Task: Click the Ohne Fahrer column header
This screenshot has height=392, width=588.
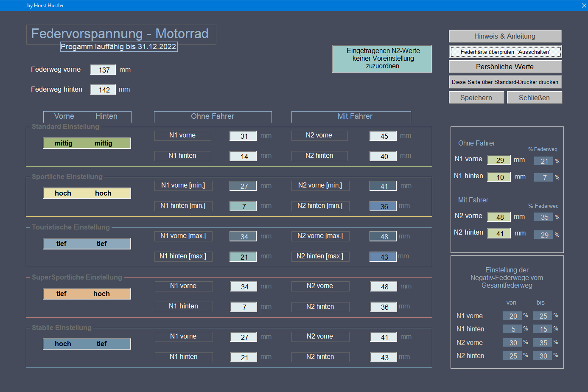Action: pos(213,116)
